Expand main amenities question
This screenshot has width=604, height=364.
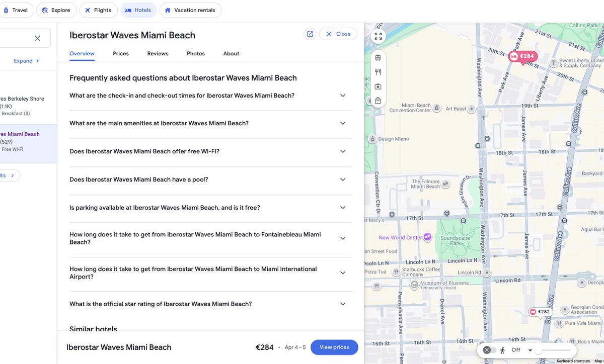point(210,123)
